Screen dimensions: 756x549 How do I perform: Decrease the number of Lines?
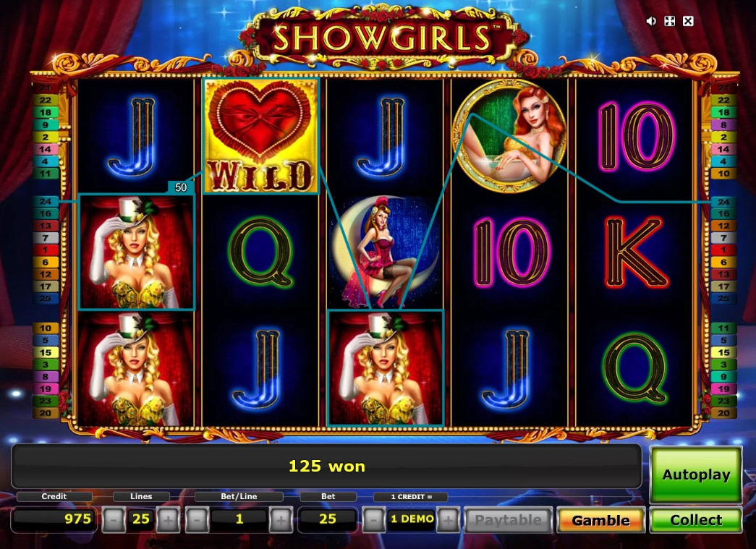113,520
